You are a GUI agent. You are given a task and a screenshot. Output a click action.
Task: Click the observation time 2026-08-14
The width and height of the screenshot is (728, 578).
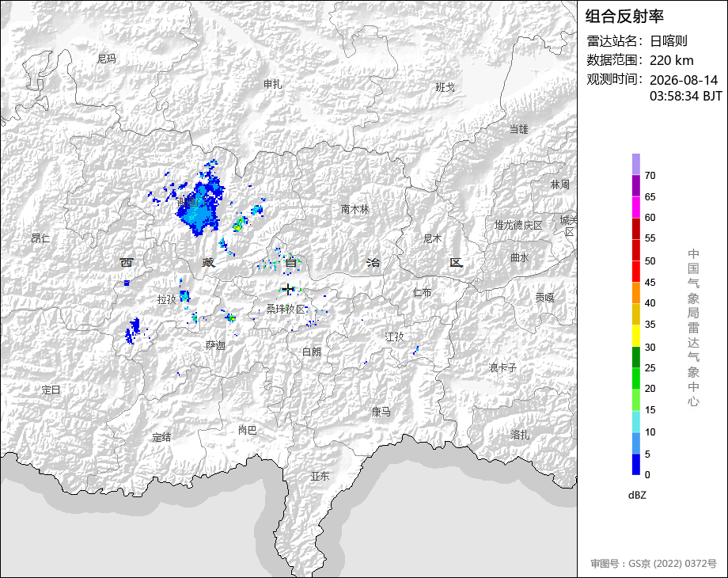tap(684, 80)
